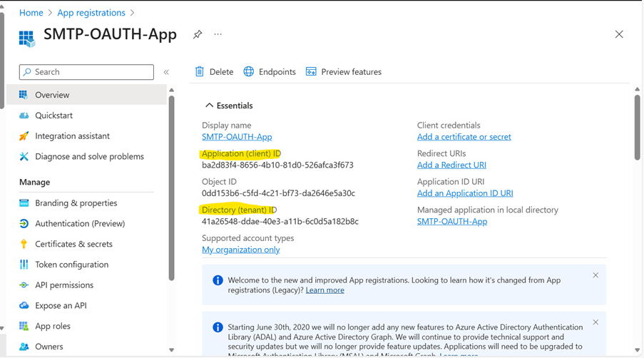This screenshot has width=644, height=358.
Task: Click the Certificates & secrets key icon
Action: (x=24, y=244)
